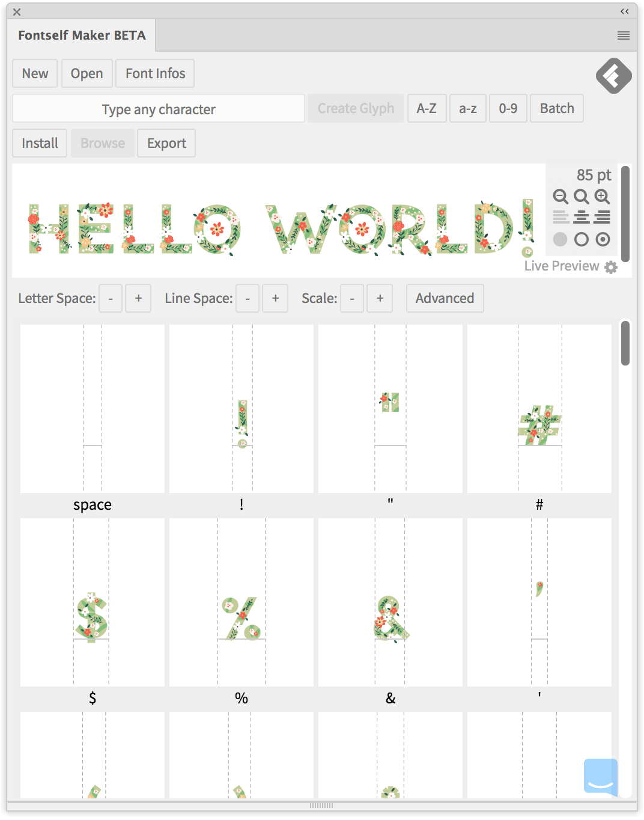Center-align the preview text
Viewport: 644px width, 820px height.
pos(581,218)
